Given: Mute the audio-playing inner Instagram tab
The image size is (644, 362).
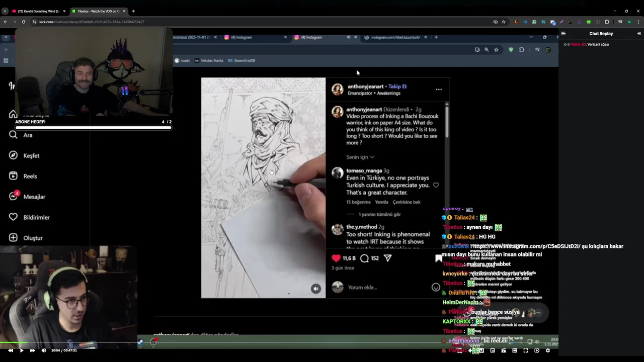Looking at the screenshot, I should pos(348,37).
